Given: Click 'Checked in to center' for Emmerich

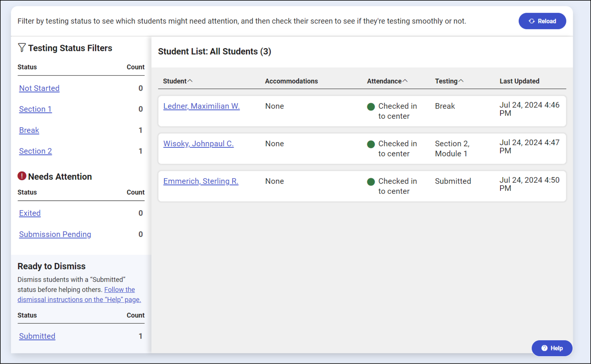Looking at the screenshot, I should pos(397,186).
